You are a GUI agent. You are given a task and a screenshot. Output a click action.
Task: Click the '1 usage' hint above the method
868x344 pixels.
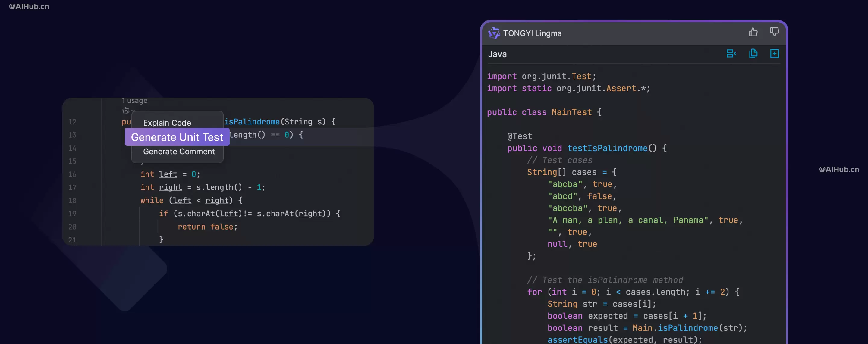coord(134,100)
